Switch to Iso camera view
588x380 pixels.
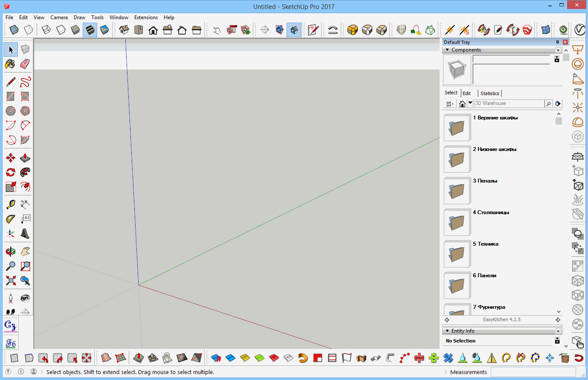(x=124, y=30)
